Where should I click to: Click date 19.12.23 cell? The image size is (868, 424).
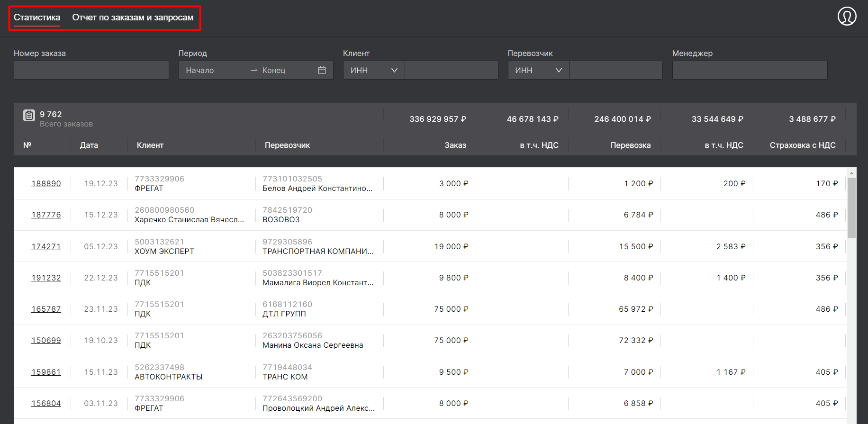(101, 183)
